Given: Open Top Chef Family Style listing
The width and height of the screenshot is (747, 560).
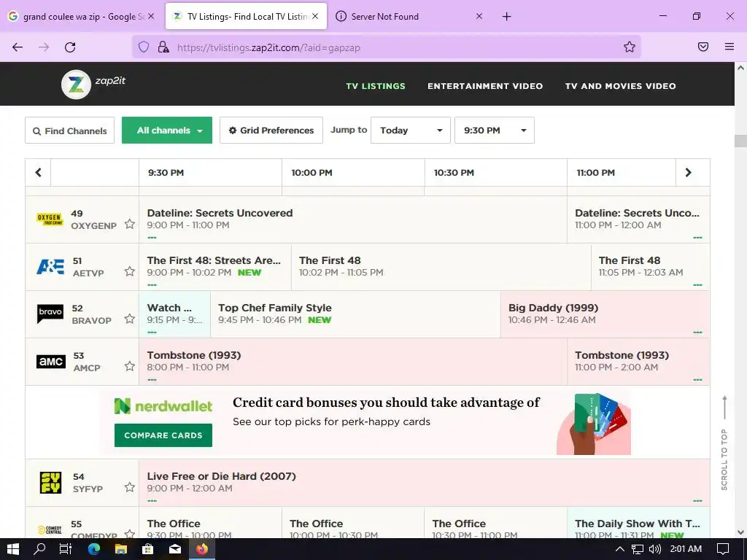Looking at the screenshot, I should (x=355, y=314).
